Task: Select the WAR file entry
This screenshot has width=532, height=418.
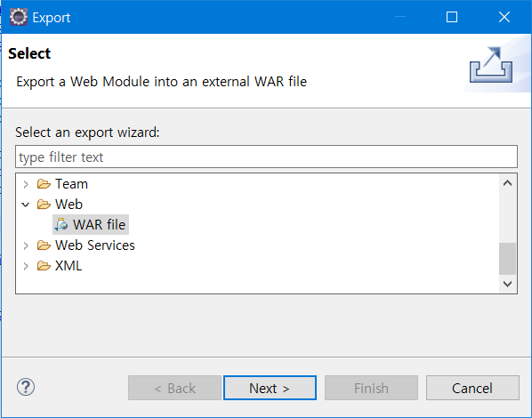Action: click(91, 225)
